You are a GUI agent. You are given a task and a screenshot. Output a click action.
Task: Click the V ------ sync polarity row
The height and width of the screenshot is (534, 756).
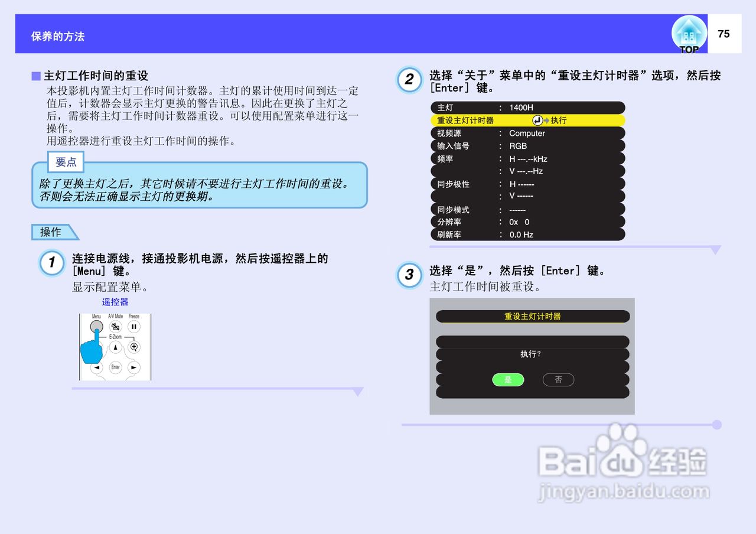pyautogui.click(x=527, y=197)
